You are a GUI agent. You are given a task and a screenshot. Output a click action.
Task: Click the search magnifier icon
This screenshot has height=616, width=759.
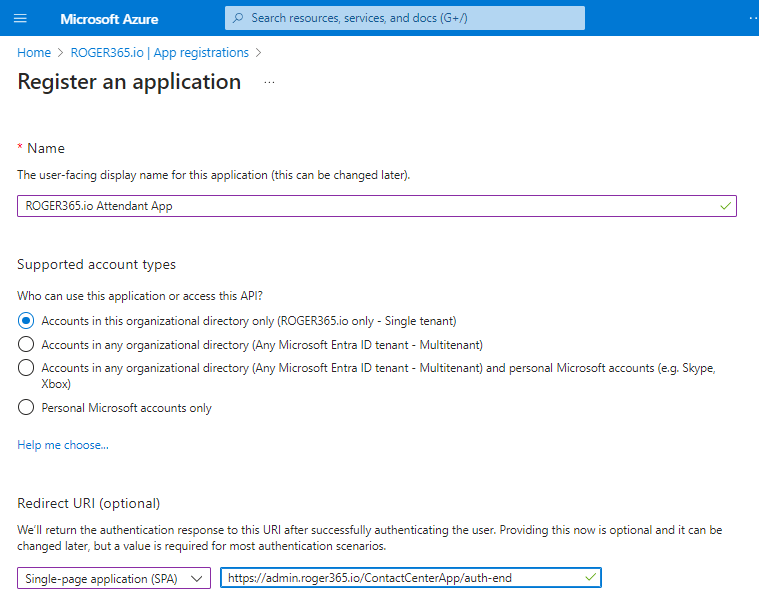238,18
